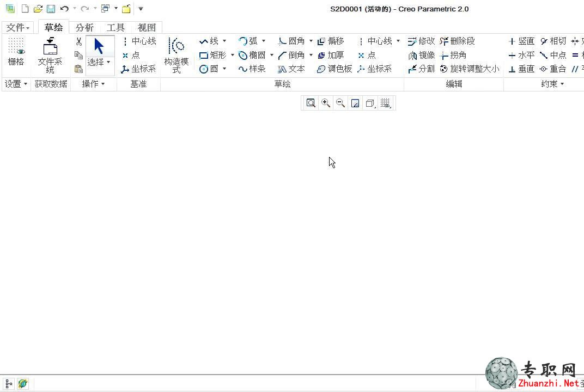
Task: Expand the 圆 circle dropdown arrow
Action: (x=224, y=69)
